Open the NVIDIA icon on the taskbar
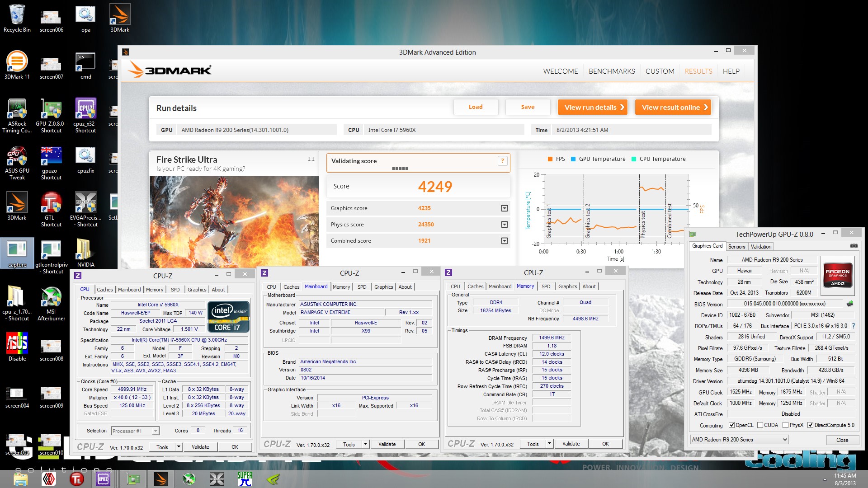 (273, 479)
